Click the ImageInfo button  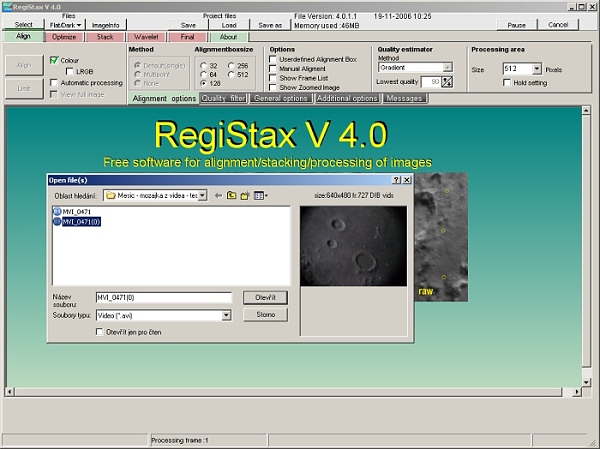coord(106,25)
